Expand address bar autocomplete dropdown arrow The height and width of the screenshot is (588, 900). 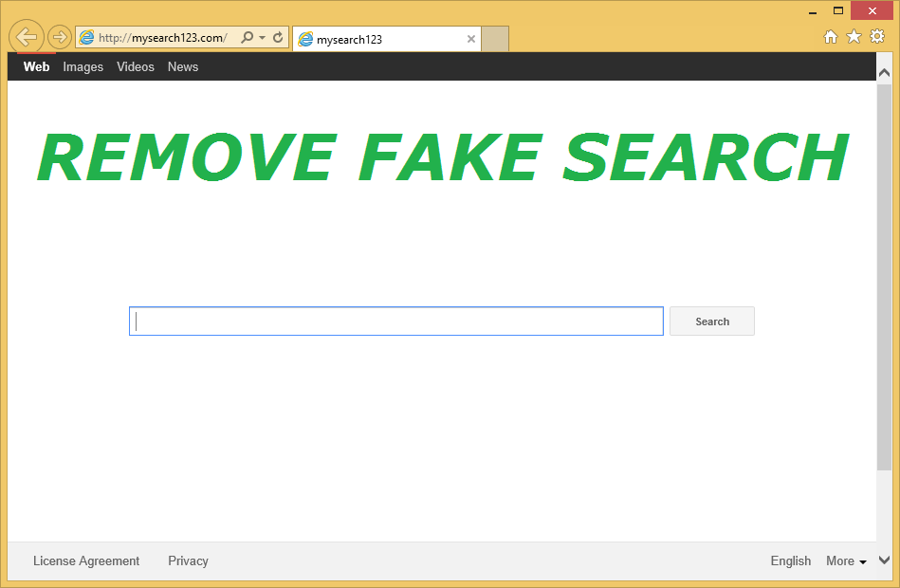coord(262,38)
